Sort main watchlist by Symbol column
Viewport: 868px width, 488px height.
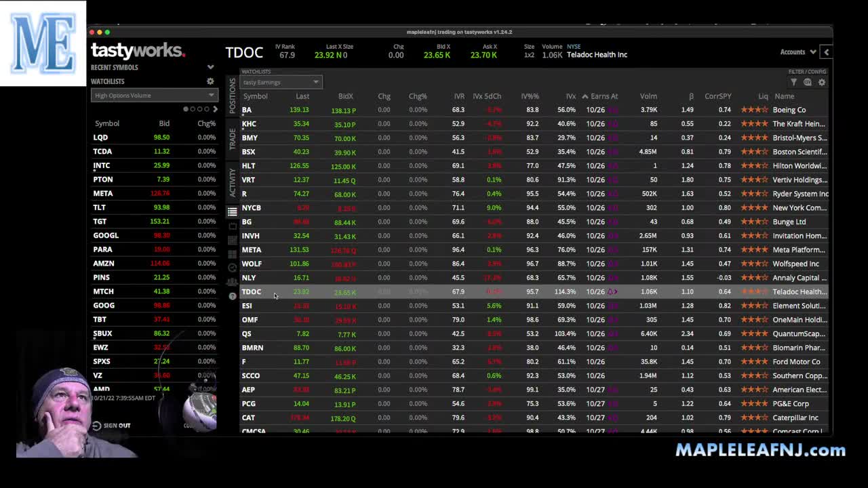(255, 96)
